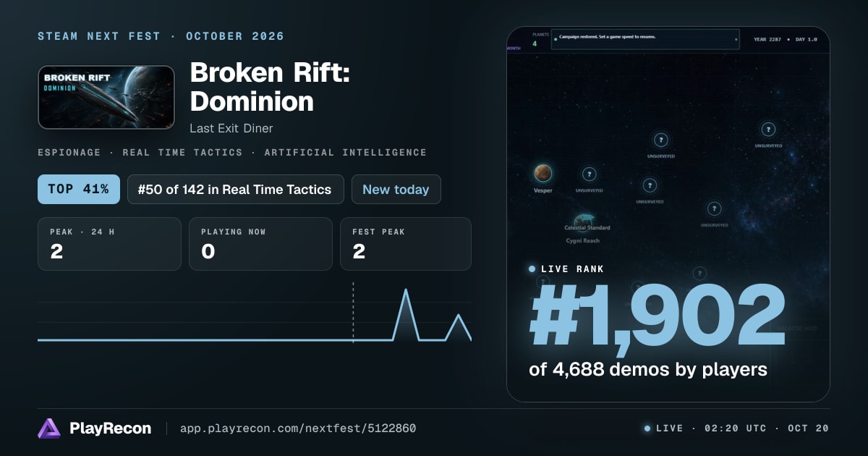This screenshot has height=456, width=868.
Task: Select the PLAYING NOW stat card
Action: [260, 244]
